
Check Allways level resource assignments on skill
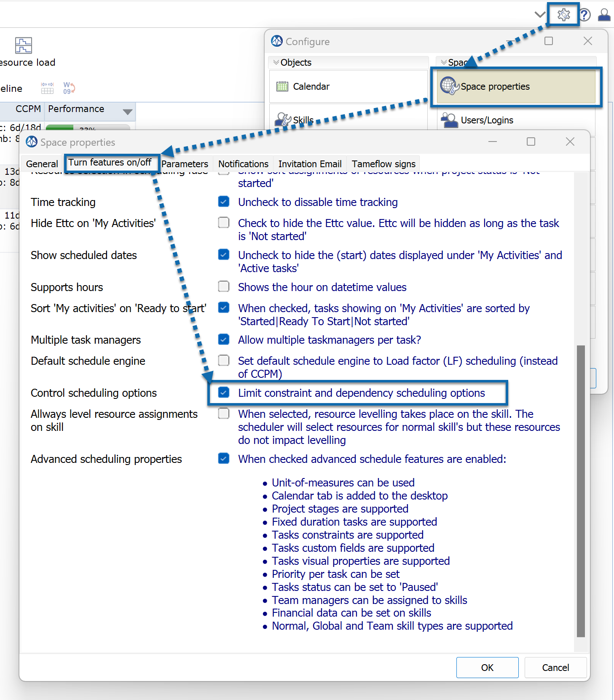[x=224, y=414]
